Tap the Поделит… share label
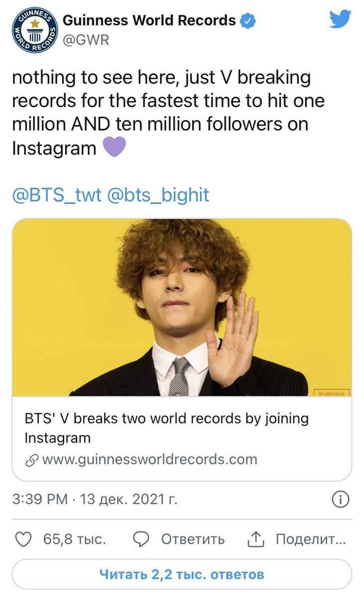364x598 pixels. [x=311, y=539]
